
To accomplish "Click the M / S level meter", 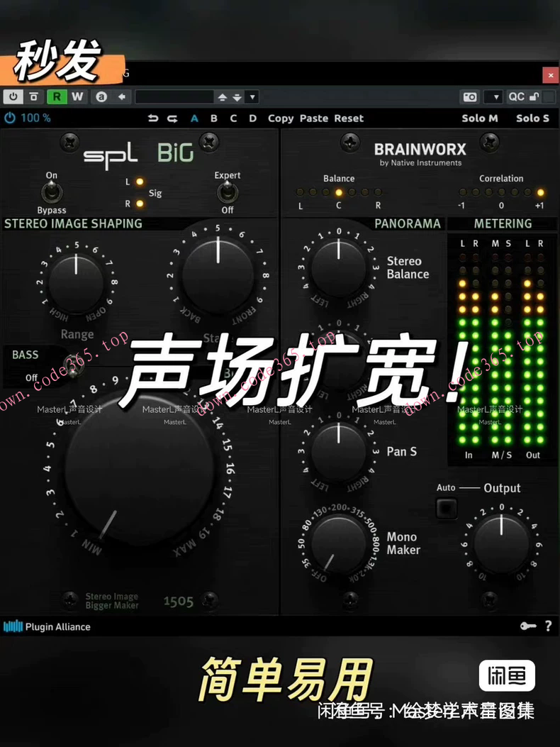I will click(501, 348).
